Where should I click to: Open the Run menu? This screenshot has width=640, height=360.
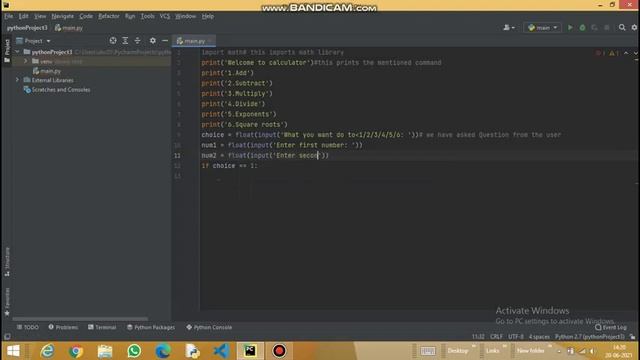click(x=130, y=16)
